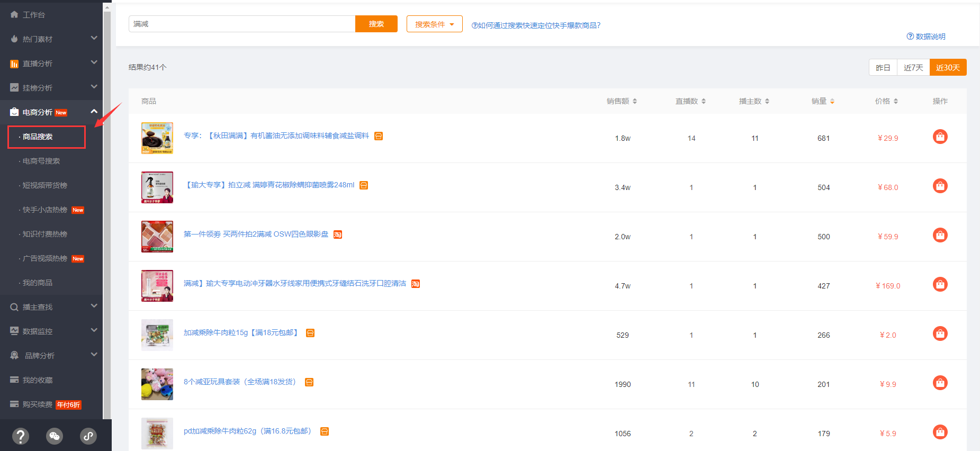
Task: Click the colorful toy set thumbnail
Action: pos(157,384)
